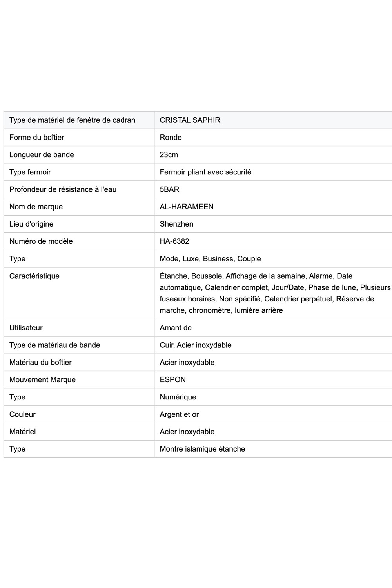Click the '23cm' band length value
The height and width of the screenshot is (588, 392).
pos(169,154)
